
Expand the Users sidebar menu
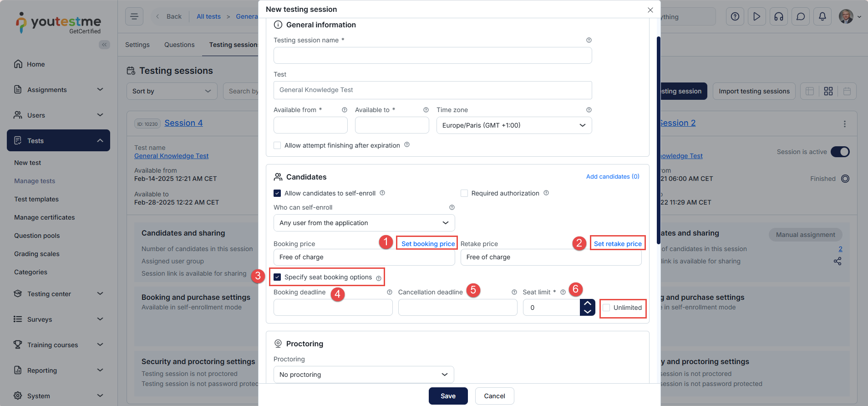(58, 115)
